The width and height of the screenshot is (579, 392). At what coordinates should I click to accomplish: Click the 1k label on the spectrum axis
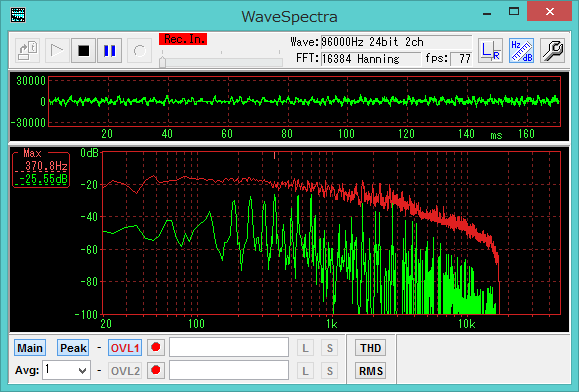[331, 324]
